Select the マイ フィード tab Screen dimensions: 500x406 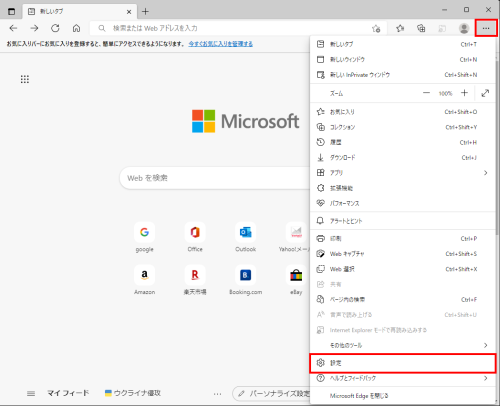(68, 393)
